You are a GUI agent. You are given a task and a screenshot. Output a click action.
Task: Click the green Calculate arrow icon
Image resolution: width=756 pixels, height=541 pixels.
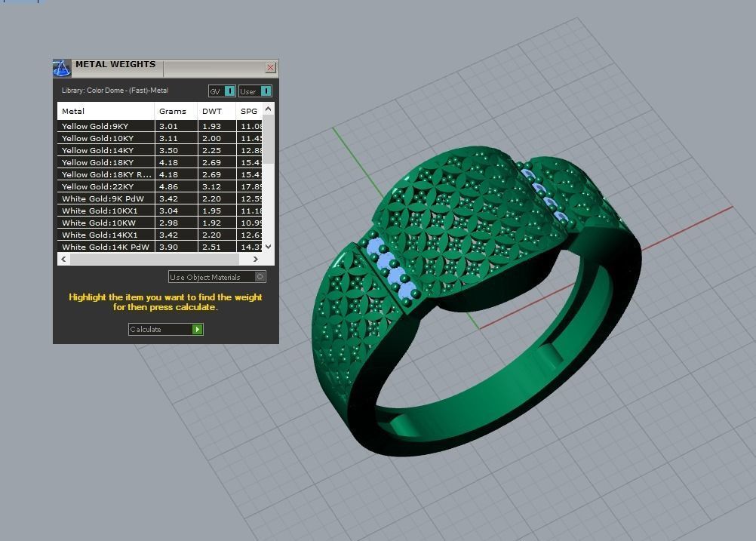(x=198, y=329)
